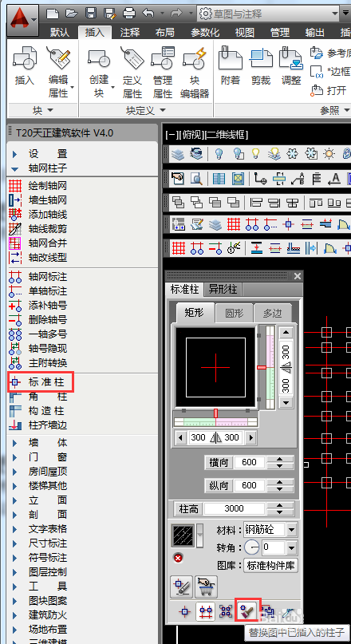
Task: Click the 管理属性 icon
Action: (163, 58)
